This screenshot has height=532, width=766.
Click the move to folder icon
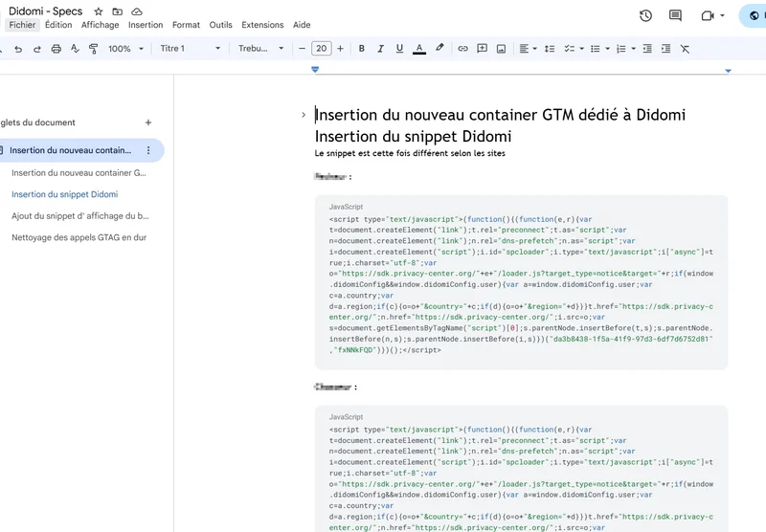(117, 11)
